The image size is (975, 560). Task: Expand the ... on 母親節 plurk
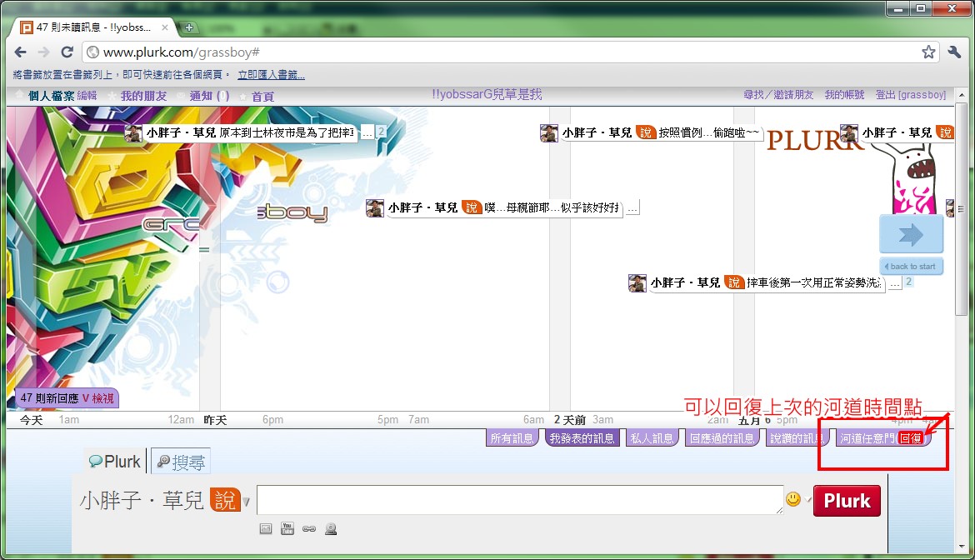pyautogui.click(x=632, y=208)
